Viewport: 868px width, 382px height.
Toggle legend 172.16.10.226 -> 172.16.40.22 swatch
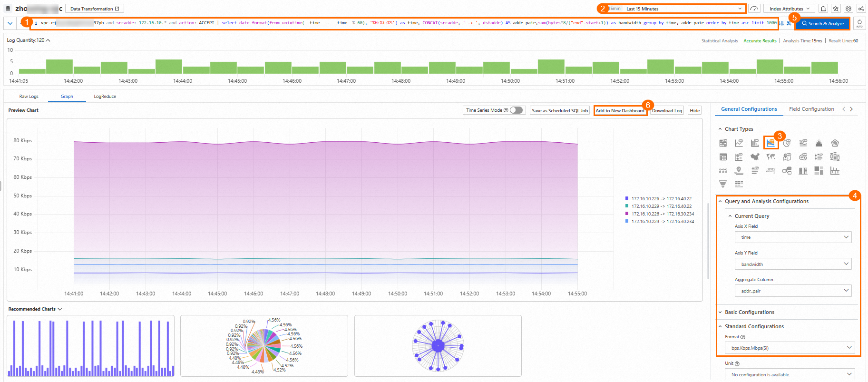click(x=627, y=198)
